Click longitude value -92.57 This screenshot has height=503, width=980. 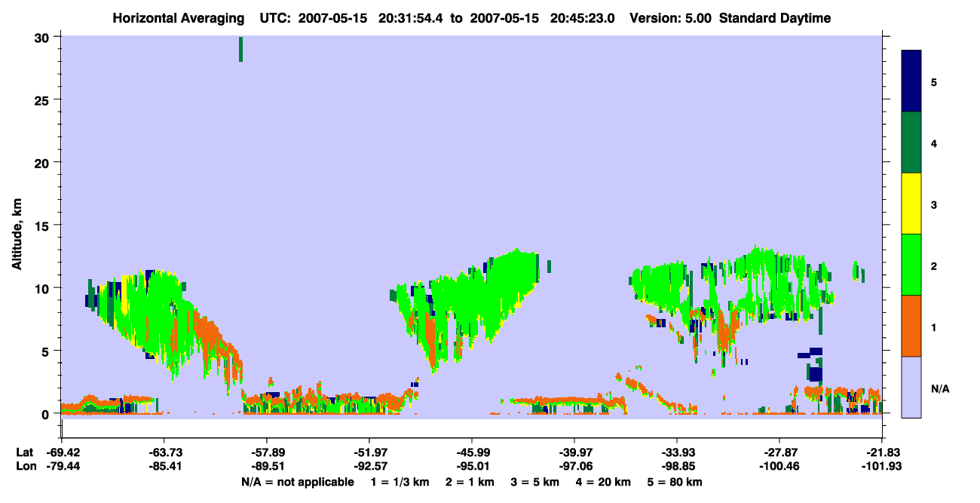click(x=369, y=466)
